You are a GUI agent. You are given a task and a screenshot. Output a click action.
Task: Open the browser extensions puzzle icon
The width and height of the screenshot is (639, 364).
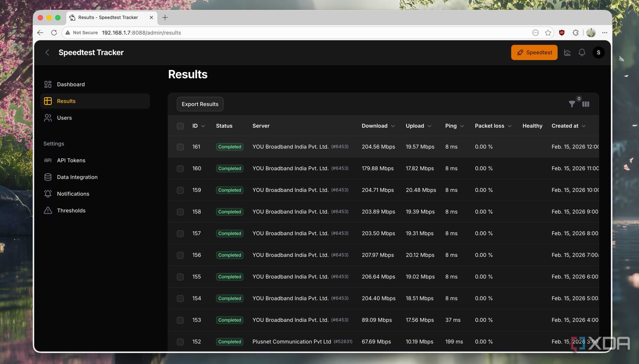pyautogui.click(x=575, y=33)
